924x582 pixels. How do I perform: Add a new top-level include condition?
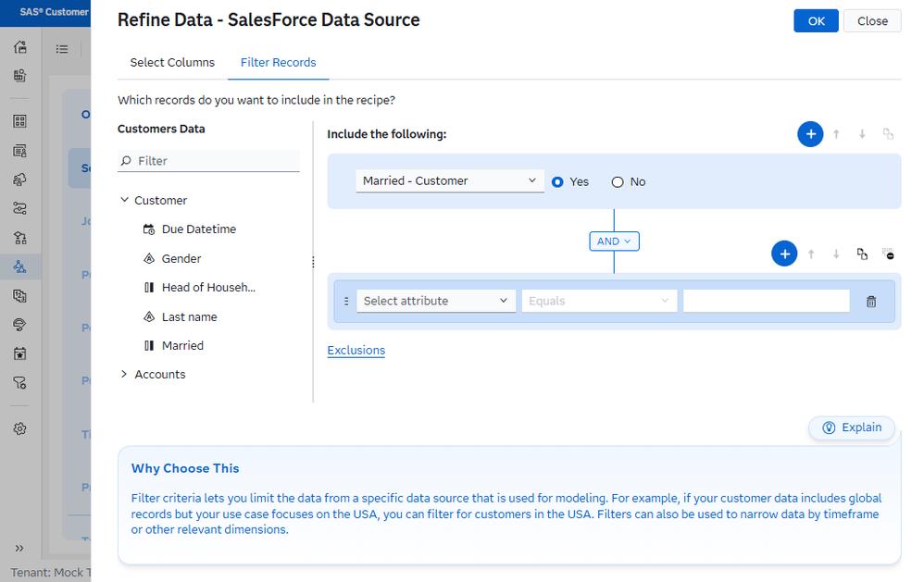pyautogui.click(x=810, y=134)
